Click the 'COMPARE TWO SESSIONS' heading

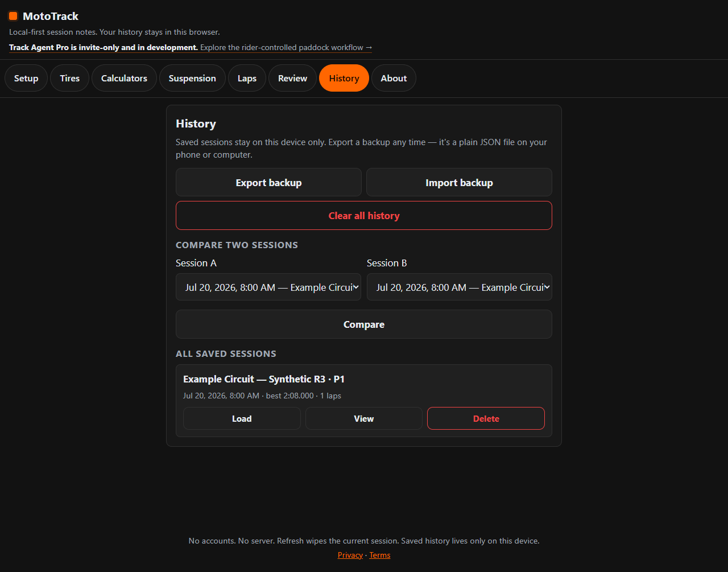click(x=237, y=245)
